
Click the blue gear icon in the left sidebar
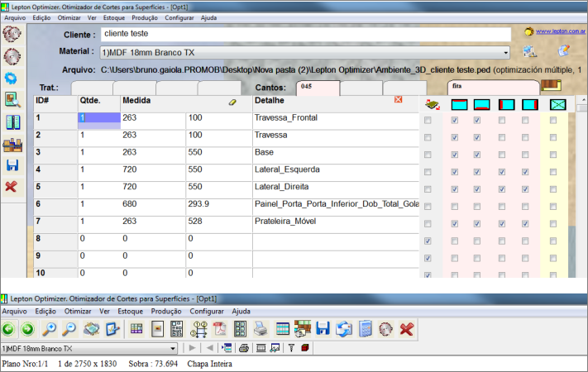point(11,79)
